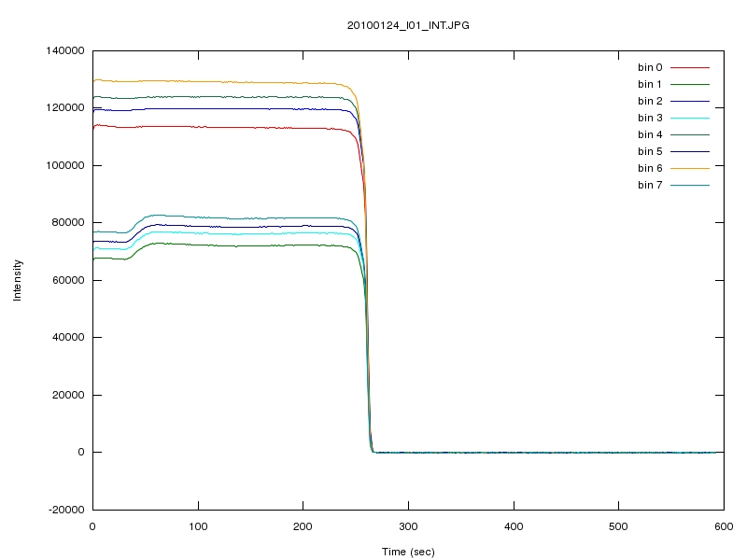Click the 120000 y-axis tick label
This screenshot has height=560, width=747.
click(64, 108)
